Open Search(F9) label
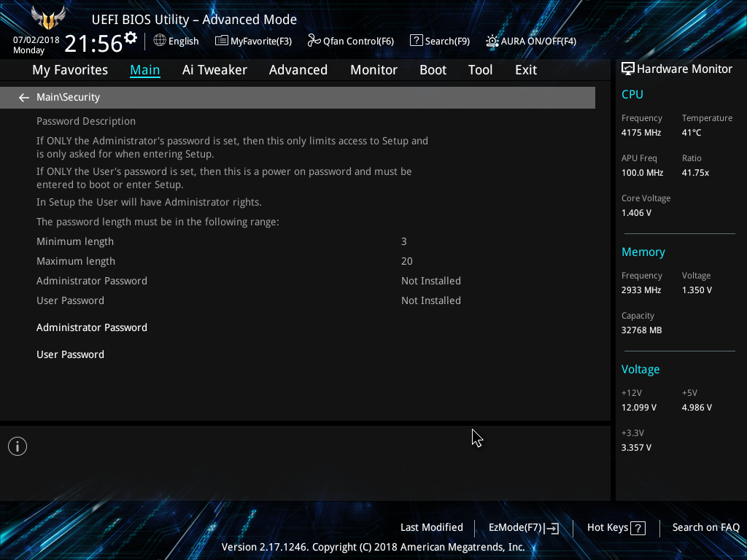The width and height of the screenshot is (747, 560). click(447, 42)
